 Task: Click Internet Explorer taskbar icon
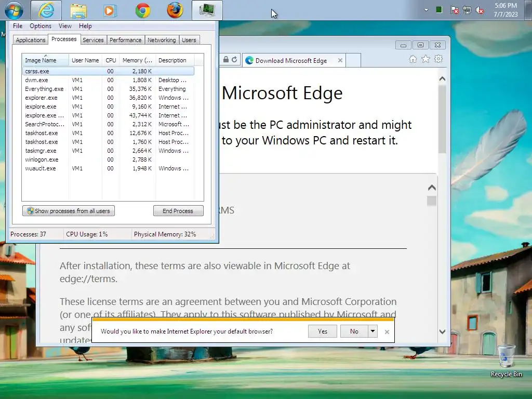[46, 10]
